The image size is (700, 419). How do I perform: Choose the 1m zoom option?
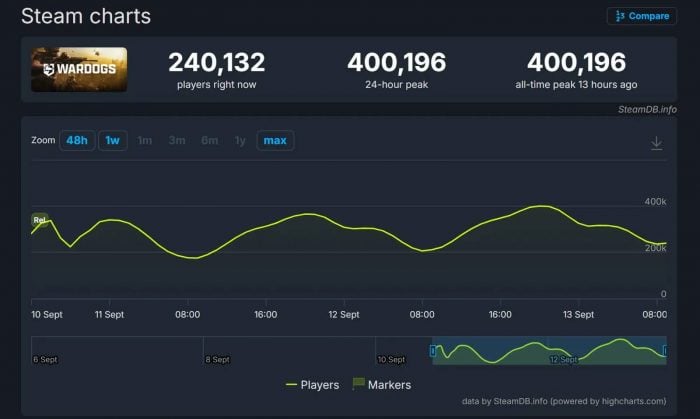145,141
